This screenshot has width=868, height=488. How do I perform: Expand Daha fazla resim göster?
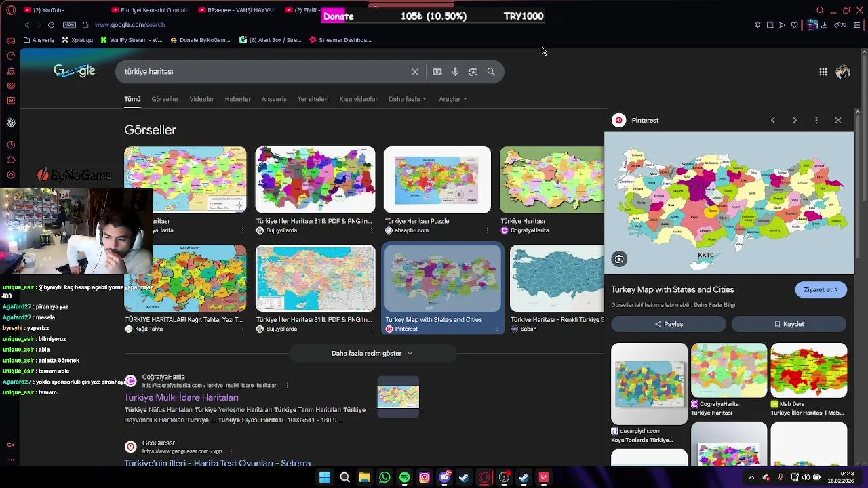coord(372,353)
